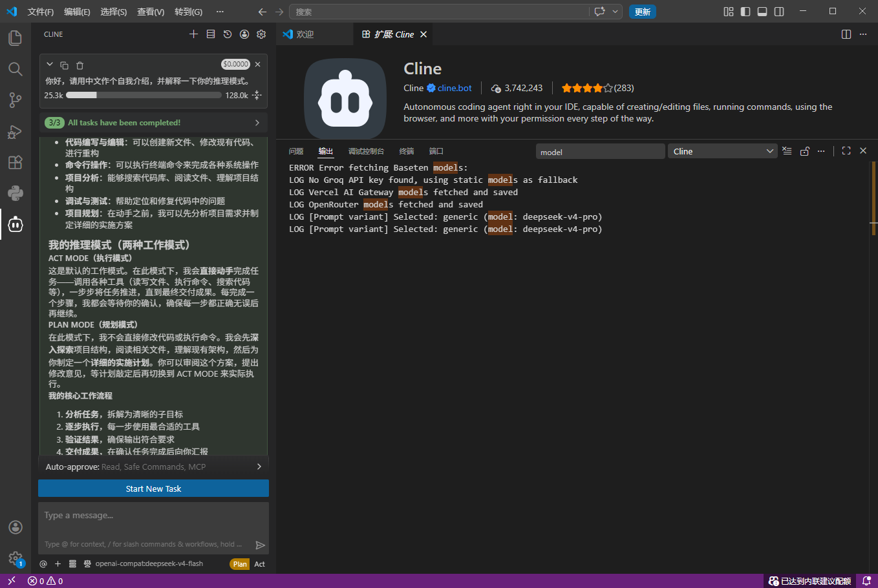Open the Cline output channel dropdown
Screen dimensions: 878x588
tap(722, 151)
